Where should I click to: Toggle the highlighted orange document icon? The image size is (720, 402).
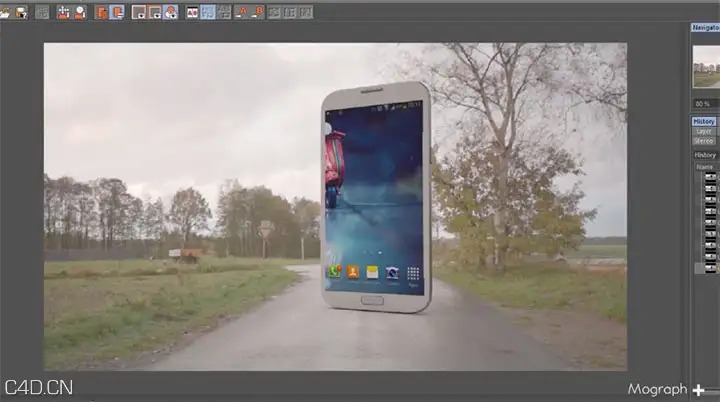[x=117, y=12]
